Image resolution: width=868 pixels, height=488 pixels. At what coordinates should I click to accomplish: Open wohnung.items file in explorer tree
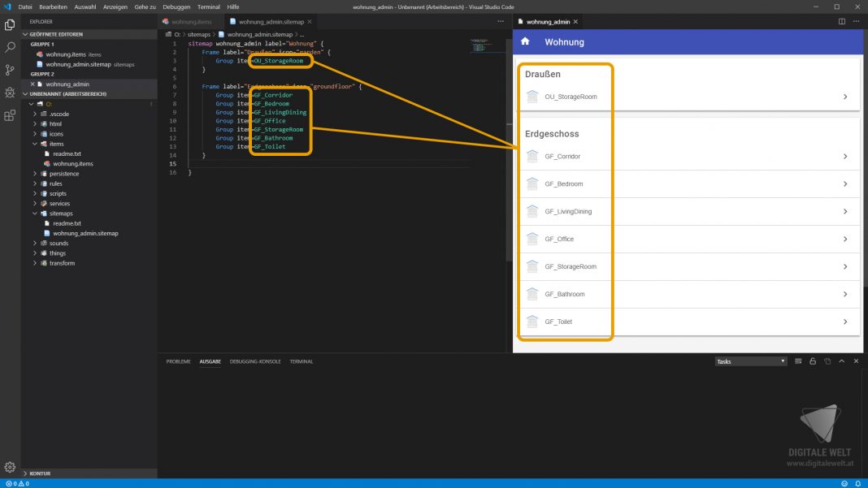73,163
